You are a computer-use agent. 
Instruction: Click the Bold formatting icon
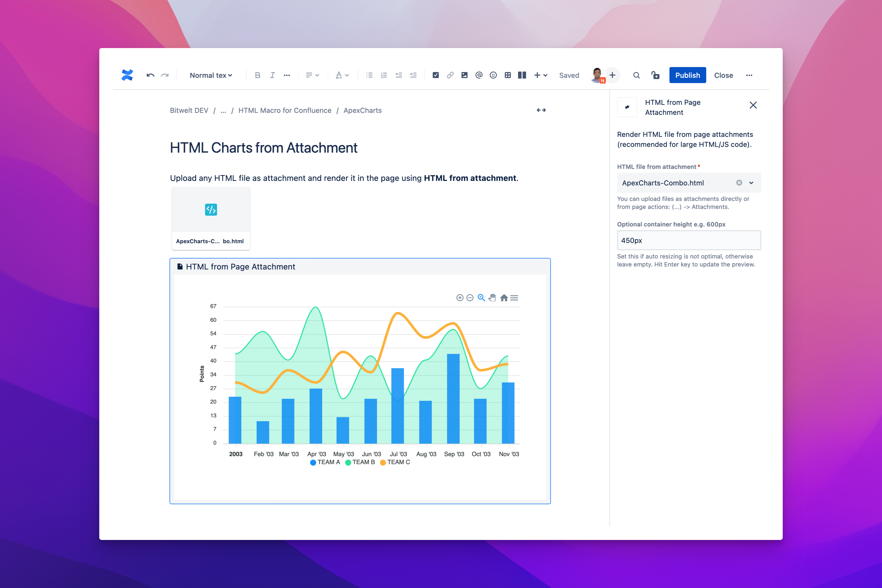tap(257, 75)
